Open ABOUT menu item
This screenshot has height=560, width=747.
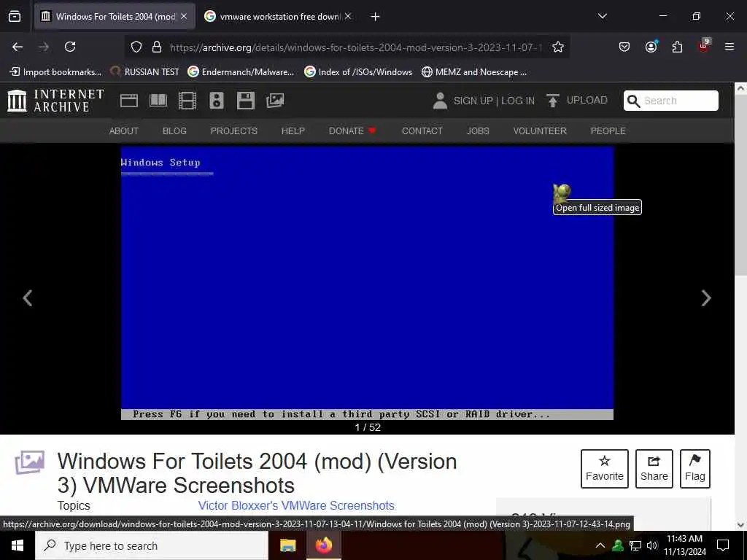click(x=124, y=131)
